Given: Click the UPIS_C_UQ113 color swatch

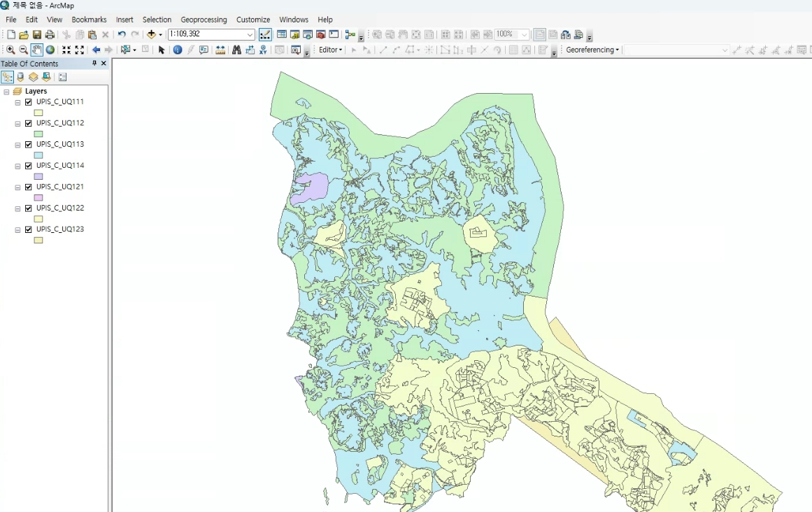Looking at the screenshot, I should [x=38, y=155].
